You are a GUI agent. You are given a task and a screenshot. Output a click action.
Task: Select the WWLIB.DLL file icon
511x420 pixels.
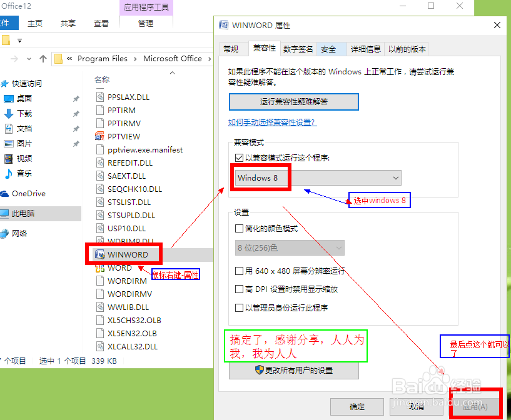click(x=100, y=307)
